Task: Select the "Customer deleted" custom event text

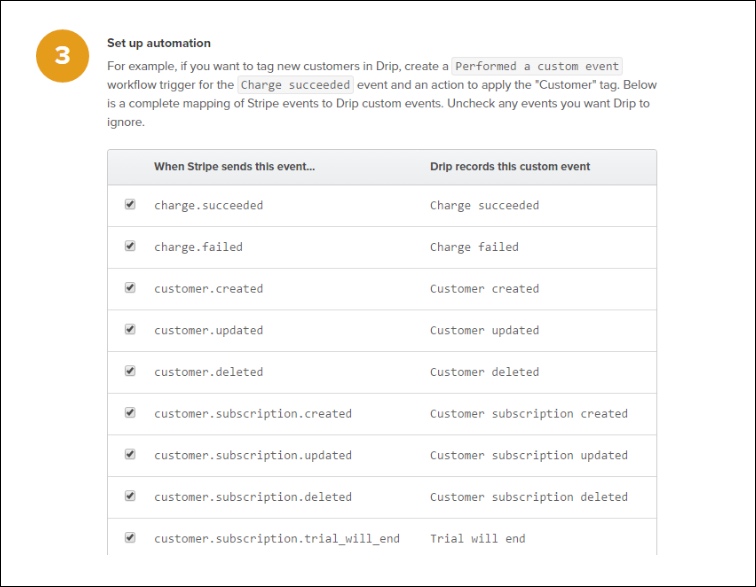Action: coord(484,372)
